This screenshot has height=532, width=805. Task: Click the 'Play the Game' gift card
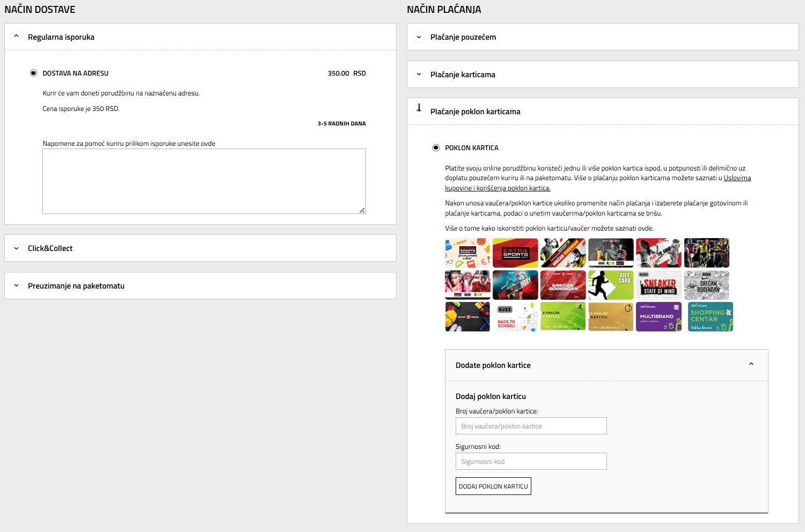pos(658,253)
